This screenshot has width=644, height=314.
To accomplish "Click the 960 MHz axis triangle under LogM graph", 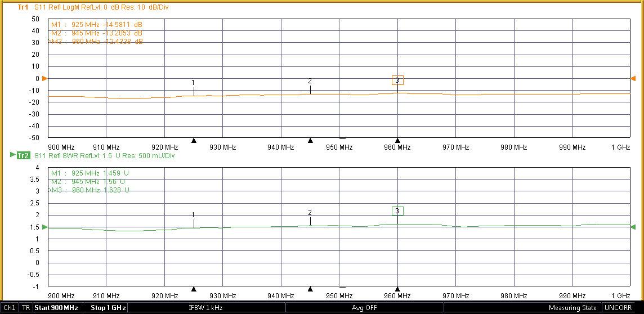I will [397, 140].
